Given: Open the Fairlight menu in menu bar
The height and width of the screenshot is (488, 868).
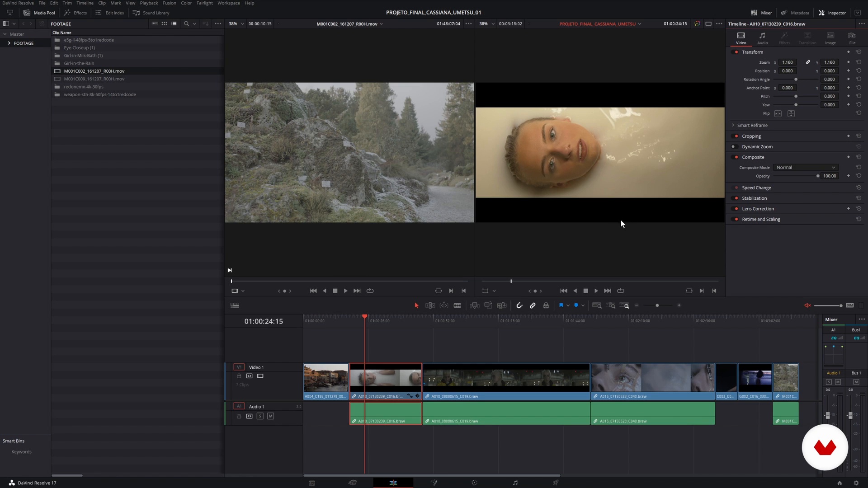Looking at the screenshot, I should pyautogui.click(x=204, y=3).
